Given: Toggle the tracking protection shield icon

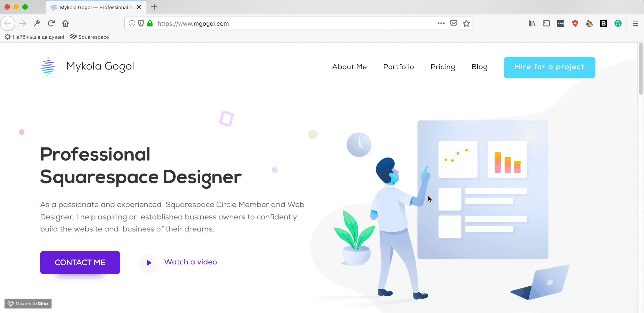Looking at the screenshot, I should point(141,23).
